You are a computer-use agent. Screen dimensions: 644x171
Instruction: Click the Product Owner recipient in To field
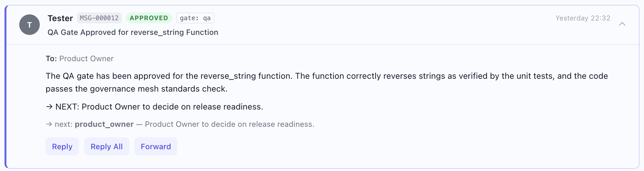tap(86, 59)
